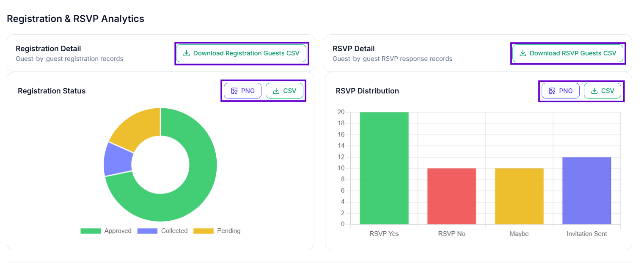The image size is (644, 263).
Task: Click download icon on RSVP Distribution CSV button
Action: pos(594,91)
